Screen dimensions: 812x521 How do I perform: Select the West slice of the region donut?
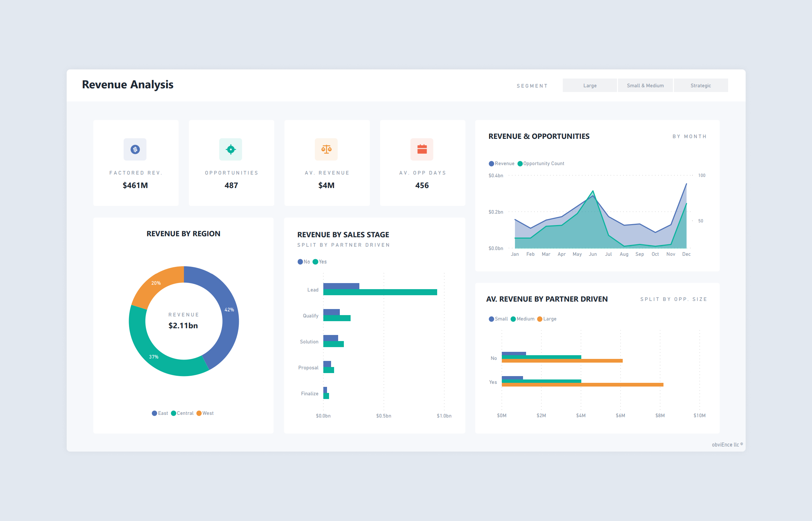(156, 283)
